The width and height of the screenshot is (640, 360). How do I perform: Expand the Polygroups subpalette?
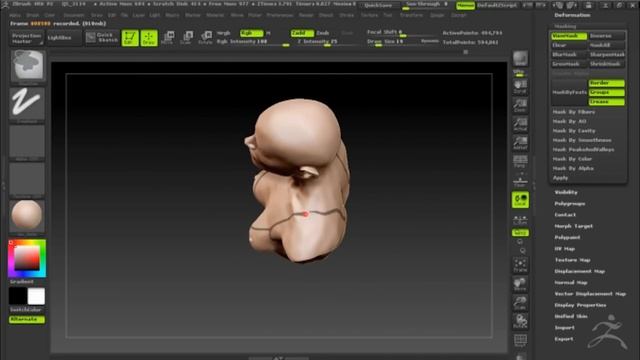570,204
